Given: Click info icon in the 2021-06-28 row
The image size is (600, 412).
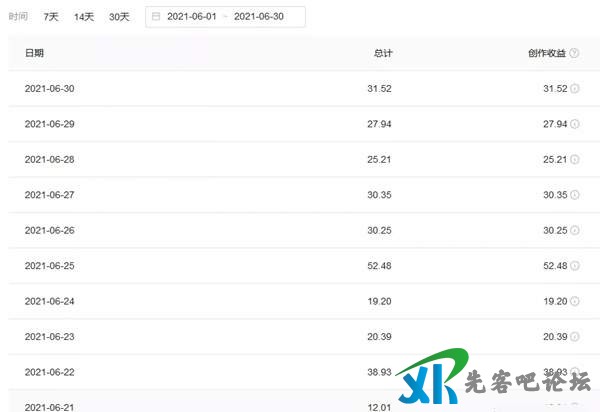Looking at the screenshot, I should (x=575, y=159).
